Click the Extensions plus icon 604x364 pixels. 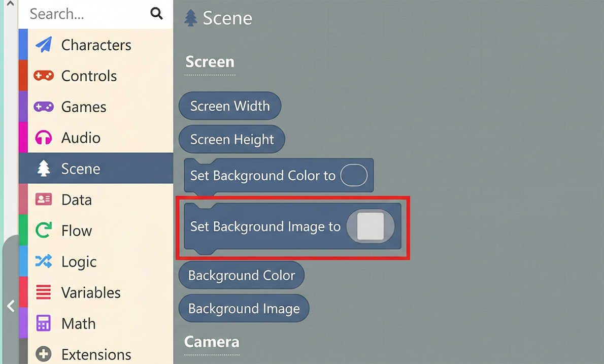pos(44,354)
